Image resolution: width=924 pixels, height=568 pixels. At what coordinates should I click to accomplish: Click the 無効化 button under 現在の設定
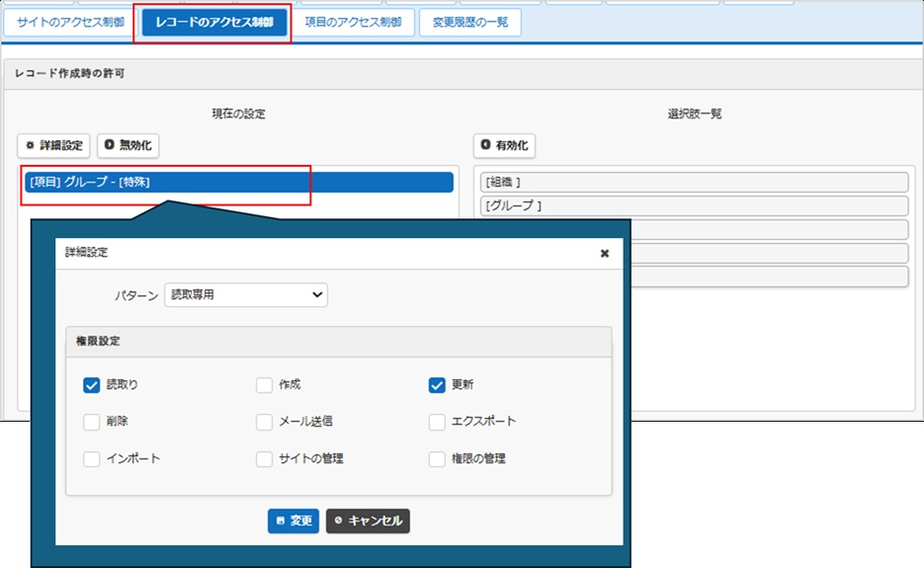click(127, 145)
